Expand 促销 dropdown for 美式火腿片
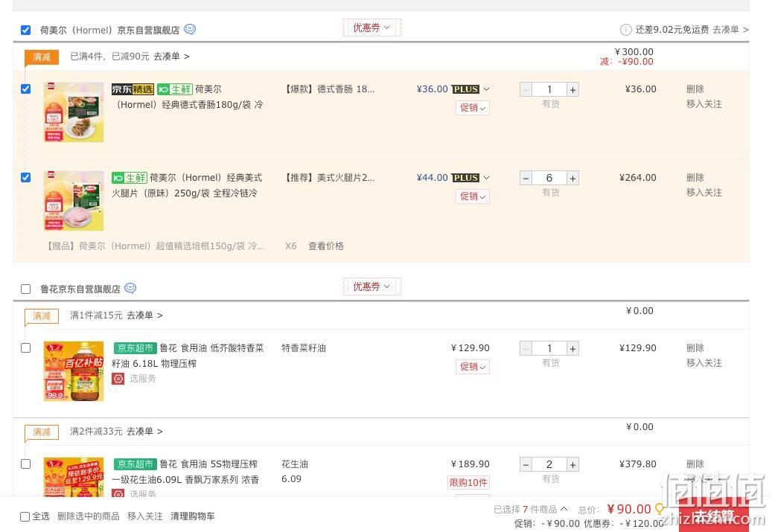This screenshot has width=772, height=532. point(472,196)
